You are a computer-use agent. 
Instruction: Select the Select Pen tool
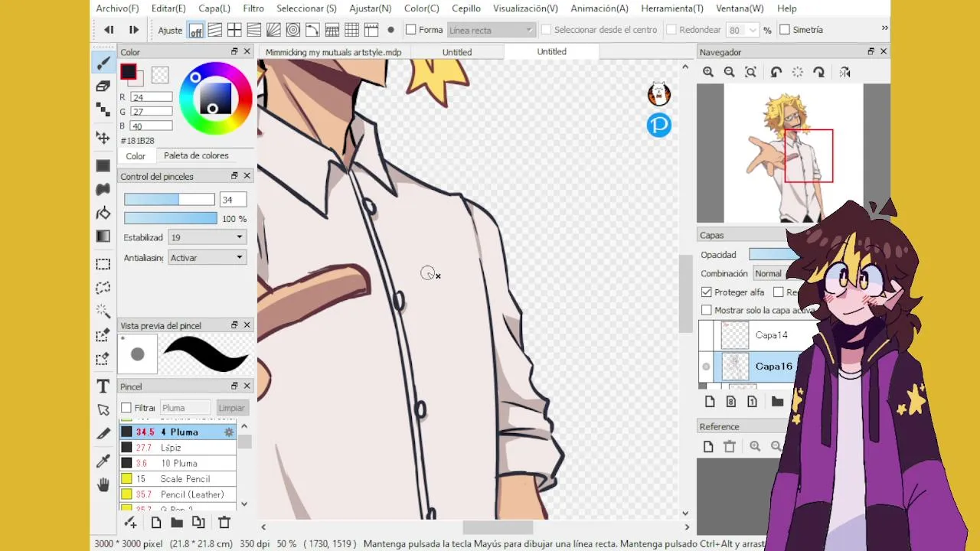(x=103, y=335)
